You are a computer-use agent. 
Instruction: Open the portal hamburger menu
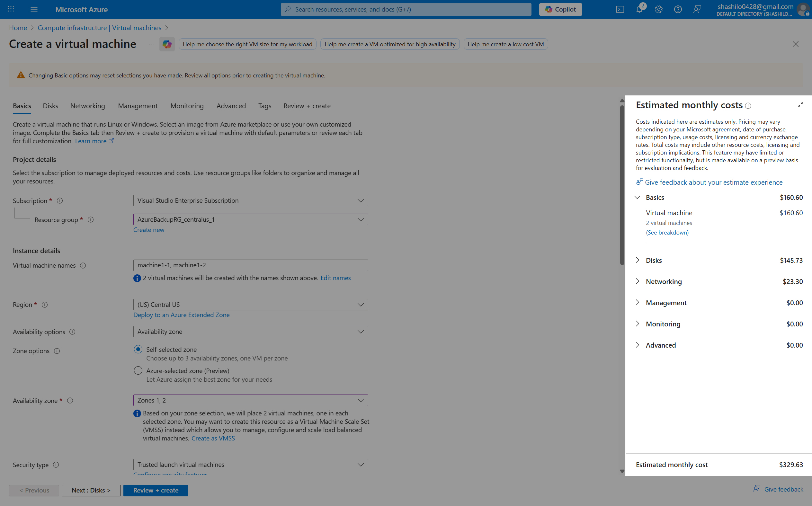tap(34, 9)
